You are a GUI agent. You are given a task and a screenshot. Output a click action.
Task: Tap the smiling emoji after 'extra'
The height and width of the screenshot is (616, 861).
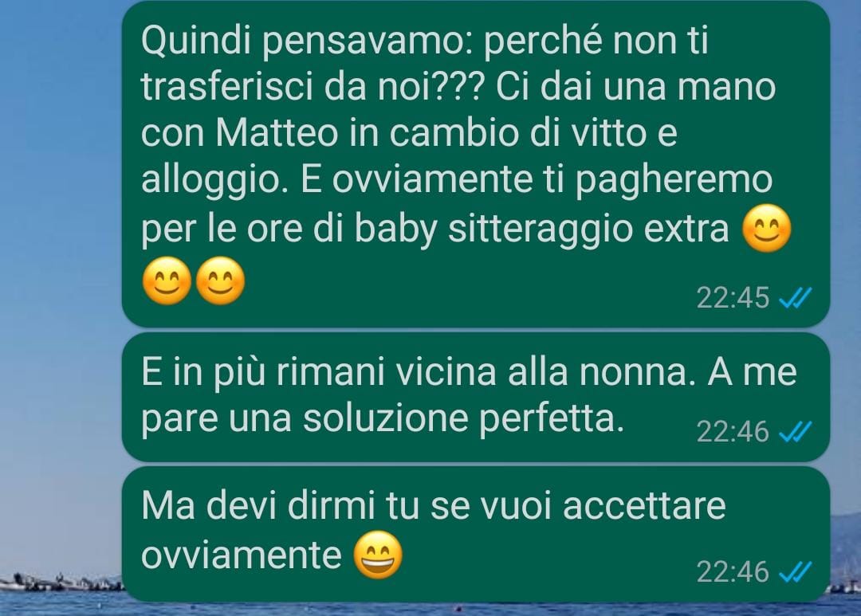767,229
